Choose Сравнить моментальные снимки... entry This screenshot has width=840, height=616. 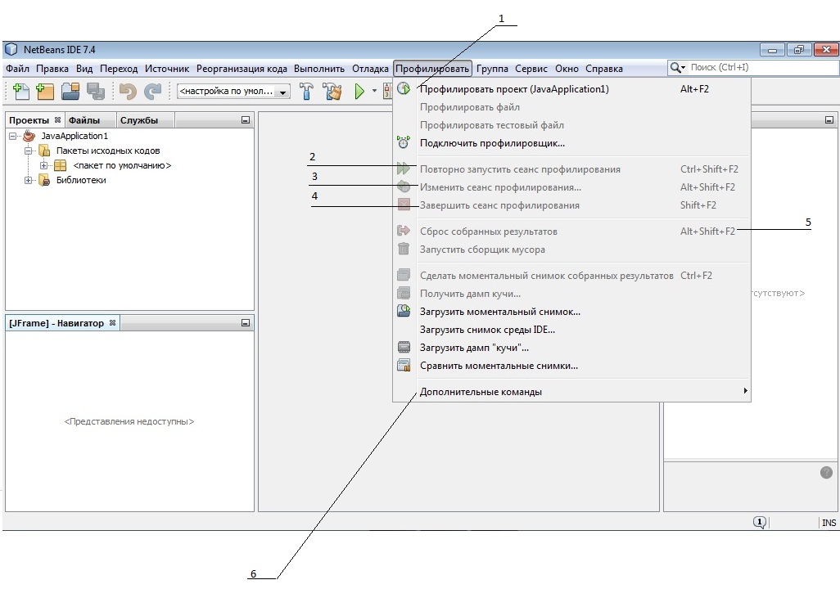coord(571,366)
